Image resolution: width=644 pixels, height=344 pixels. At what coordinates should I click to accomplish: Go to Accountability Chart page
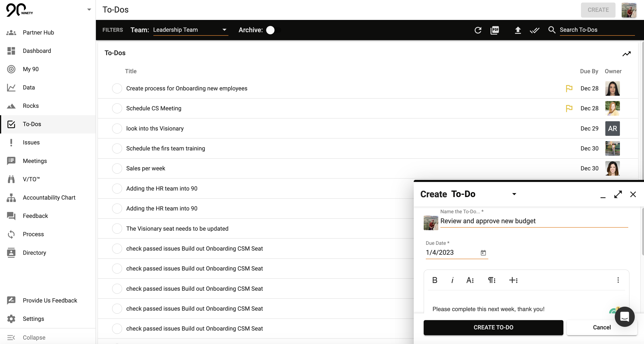coord(49,197)
